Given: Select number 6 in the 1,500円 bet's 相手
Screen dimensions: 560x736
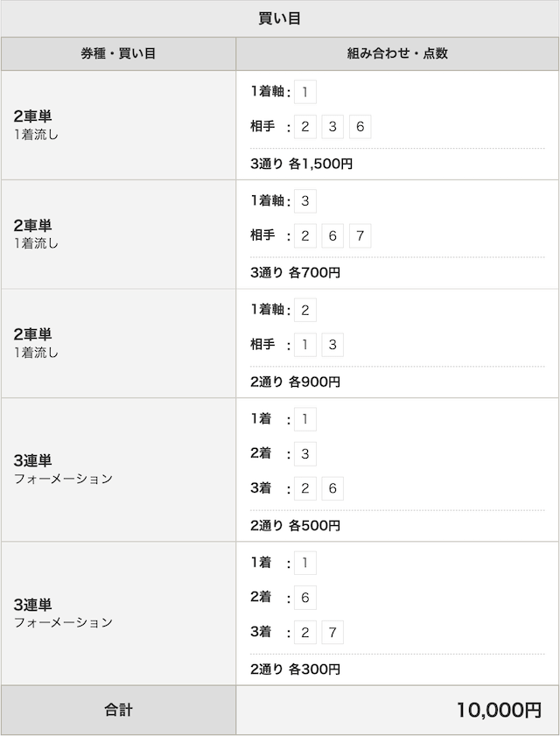Looking at the screenshot, I should (x=360, y=127).
